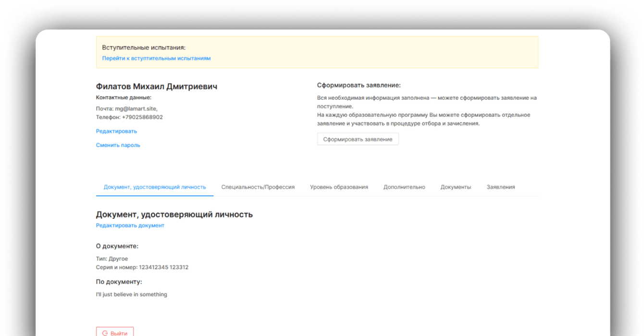
Task: Switch to the "Специальность/Профессия" tab
Action: pos(258,187)
